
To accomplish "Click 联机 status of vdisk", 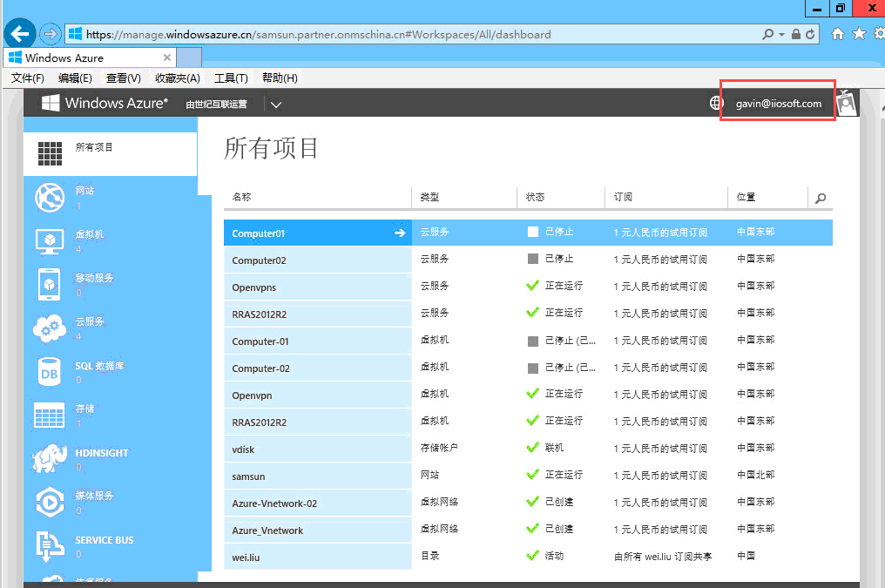I will pos(554,448).
